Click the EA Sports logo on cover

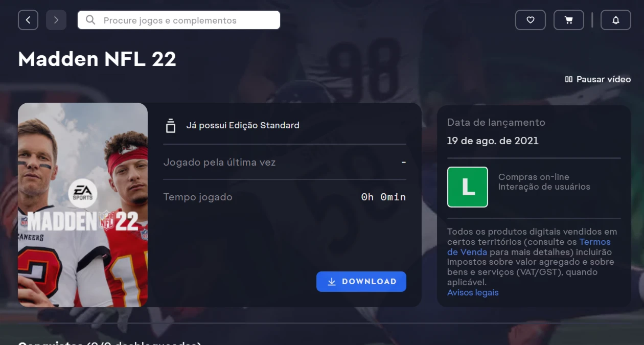pos(83,193)
